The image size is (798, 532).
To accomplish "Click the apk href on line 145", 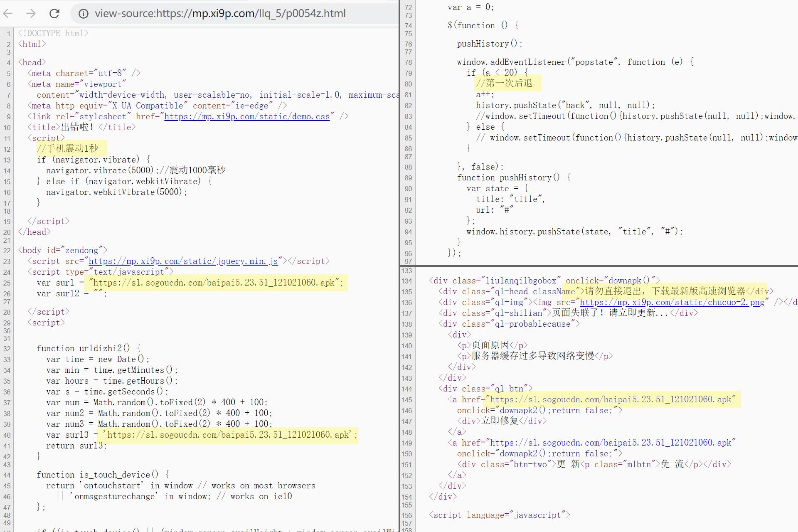I will pyautogui.click(x=612, y=399).
